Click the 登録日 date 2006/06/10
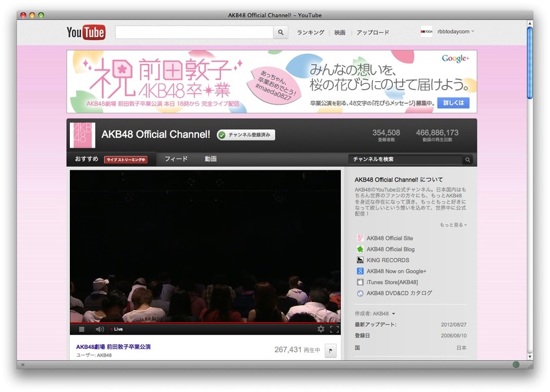This screenshot has width=550, height=392. (454, 335)
